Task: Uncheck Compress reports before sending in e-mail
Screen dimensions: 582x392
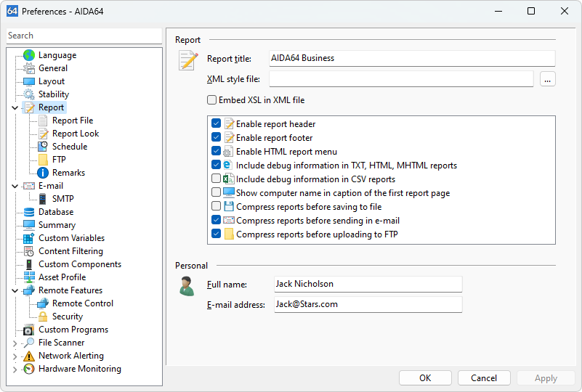Action: [x=216, y=220]
